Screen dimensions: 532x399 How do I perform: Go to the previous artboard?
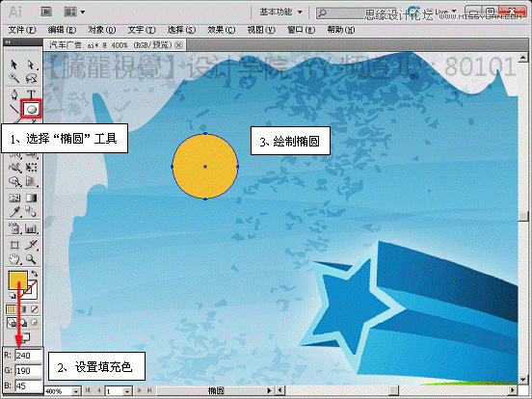[98, 390]
